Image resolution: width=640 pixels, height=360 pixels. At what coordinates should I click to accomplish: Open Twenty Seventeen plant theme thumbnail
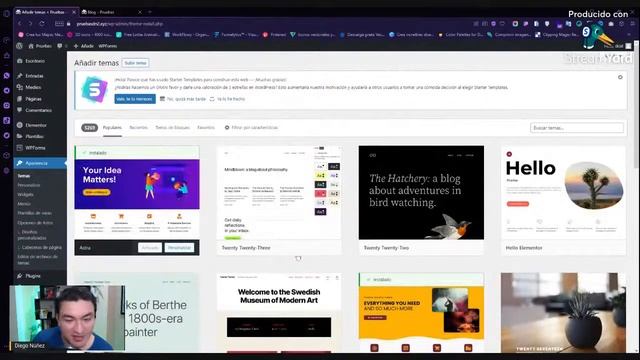click(563, 312)
